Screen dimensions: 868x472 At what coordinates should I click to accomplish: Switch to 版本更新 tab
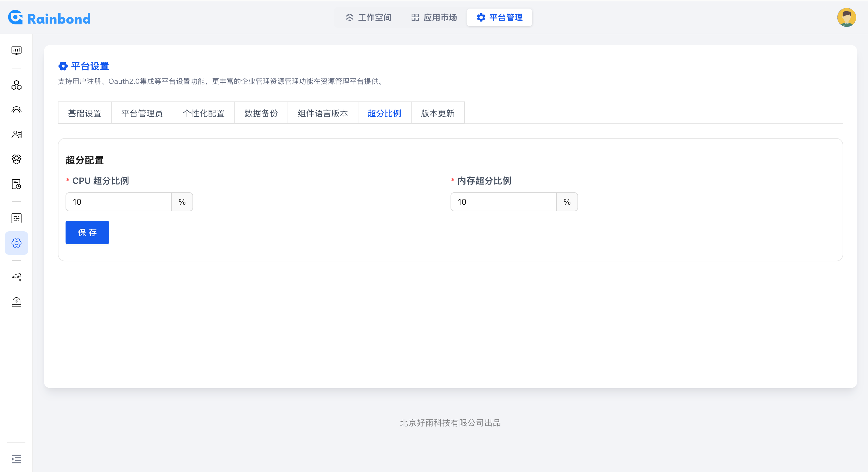[437, 113]
